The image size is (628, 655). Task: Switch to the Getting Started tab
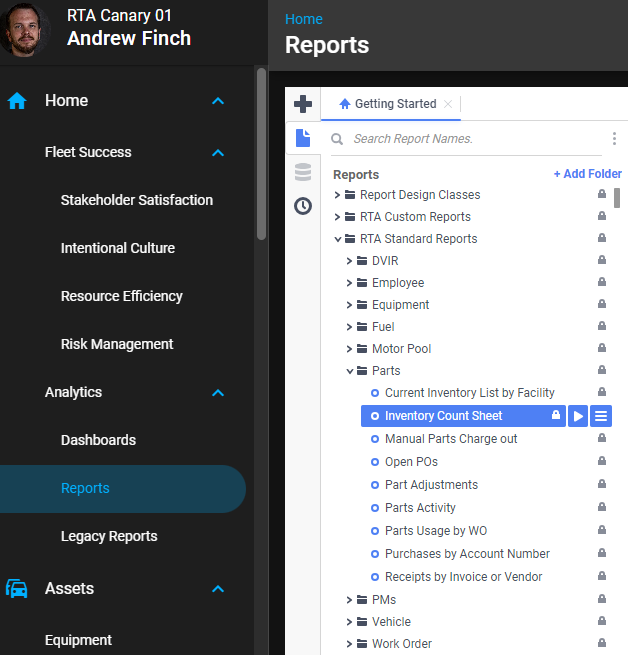(x=394, y=104)
